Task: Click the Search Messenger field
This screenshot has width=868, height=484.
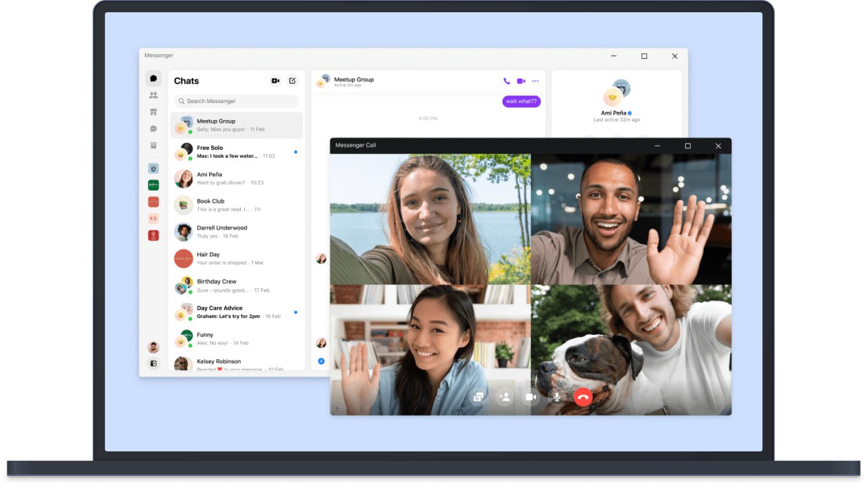Action: coord(236,101)
